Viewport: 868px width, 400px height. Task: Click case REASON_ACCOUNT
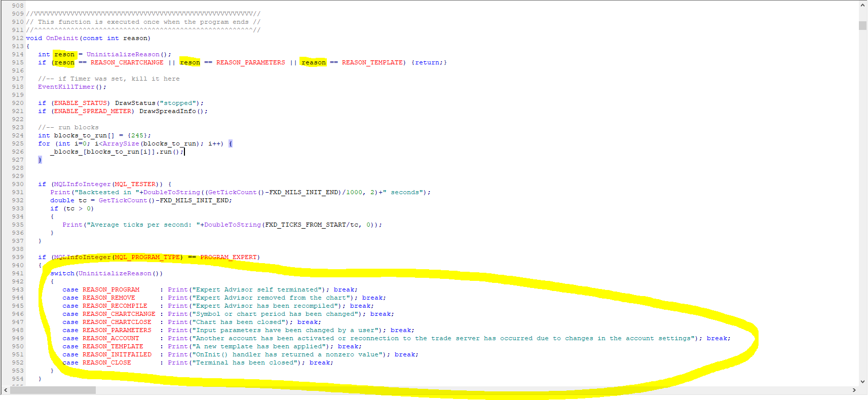point(101,338)
